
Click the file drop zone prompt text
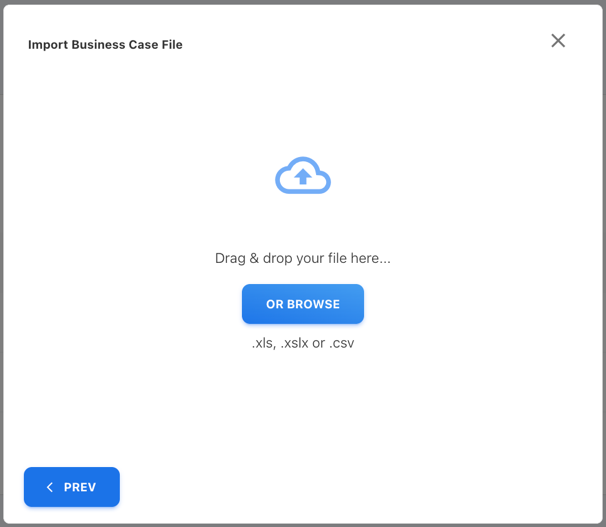303,258
